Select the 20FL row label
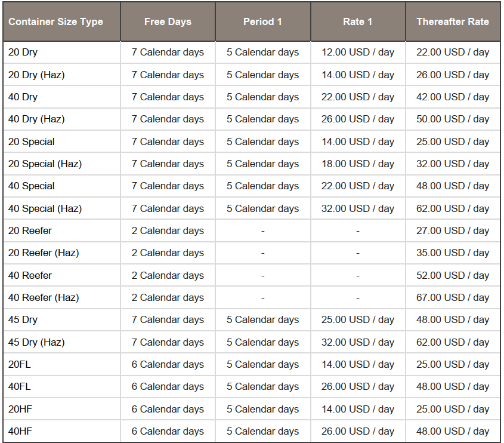This screenshot has width=504, height=443. click(x=19, y=364)
